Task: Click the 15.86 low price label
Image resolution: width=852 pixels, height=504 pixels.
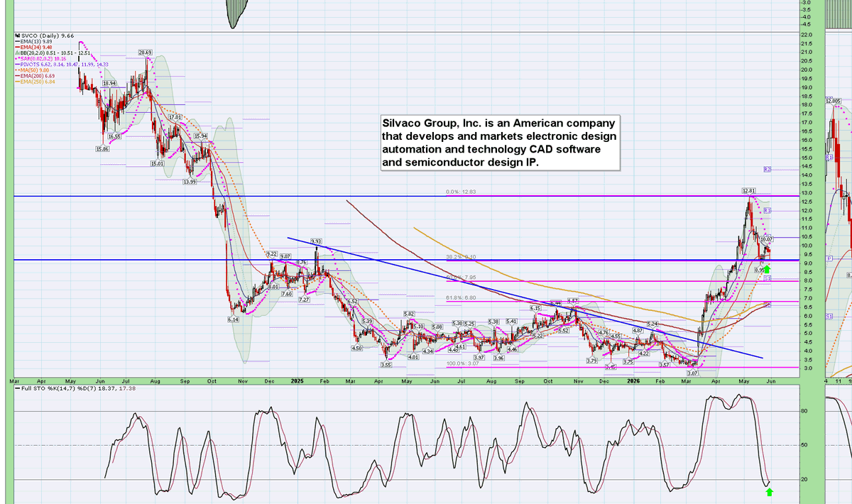Action: click(x=102, y=148)
